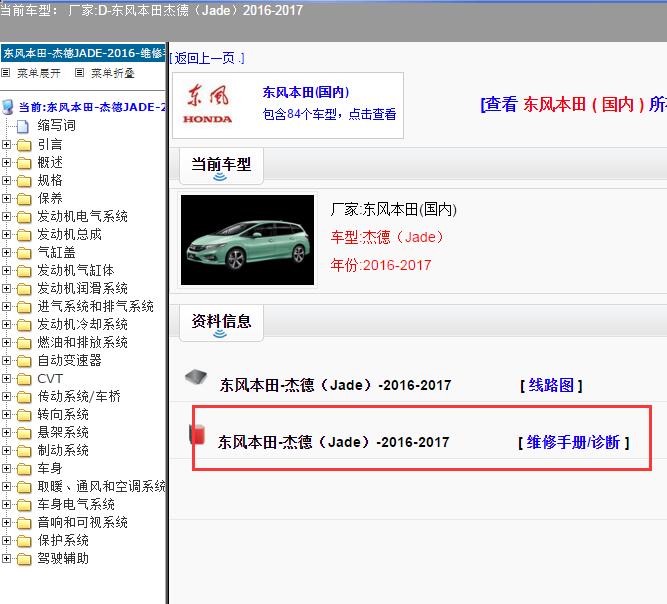The image size is (667, 604).
Task: Click the folder icon beside 转向系统
Action: [24, 415]
